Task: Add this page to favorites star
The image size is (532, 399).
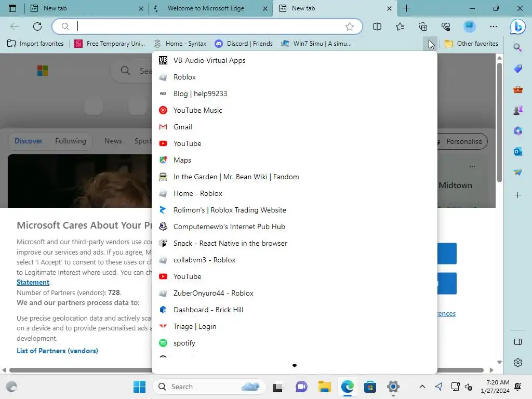Action: [350, 26]
